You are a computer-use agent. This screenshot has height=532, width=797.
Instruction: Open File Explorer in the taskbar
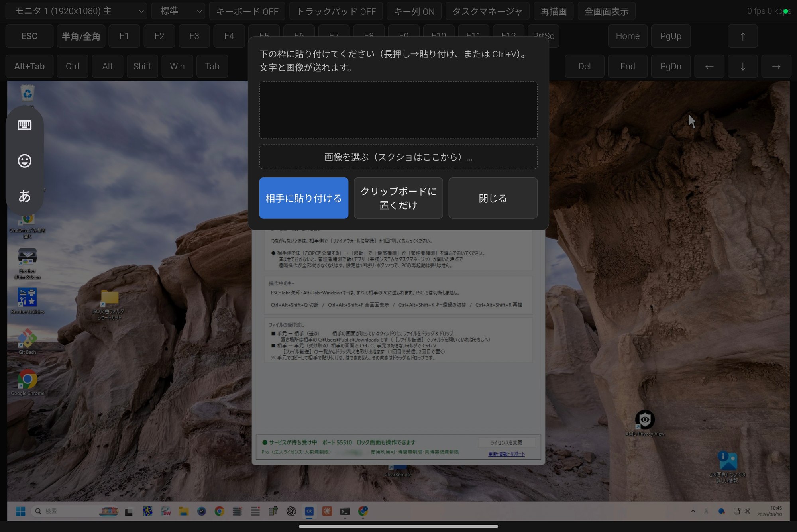184,511
